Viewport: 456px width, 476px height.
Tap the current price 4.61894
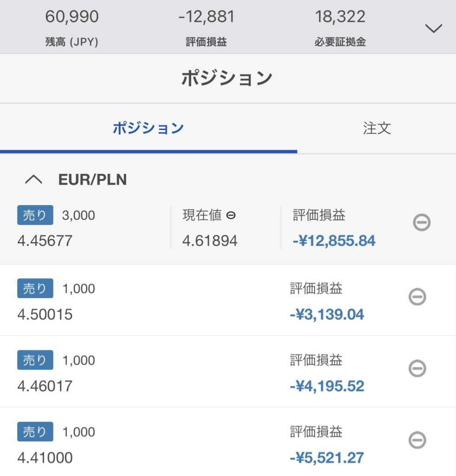(x=210, y=241)
